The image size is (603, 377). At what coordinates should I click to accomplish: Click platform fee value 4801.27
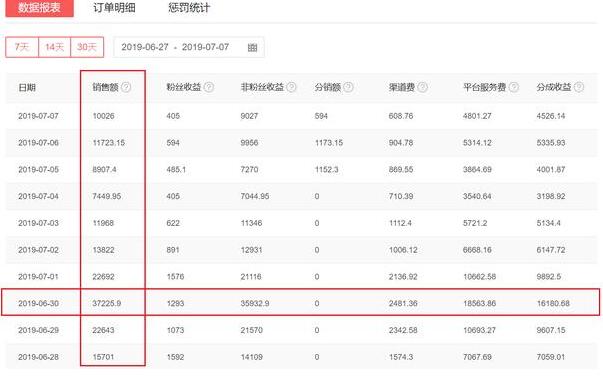477,116
